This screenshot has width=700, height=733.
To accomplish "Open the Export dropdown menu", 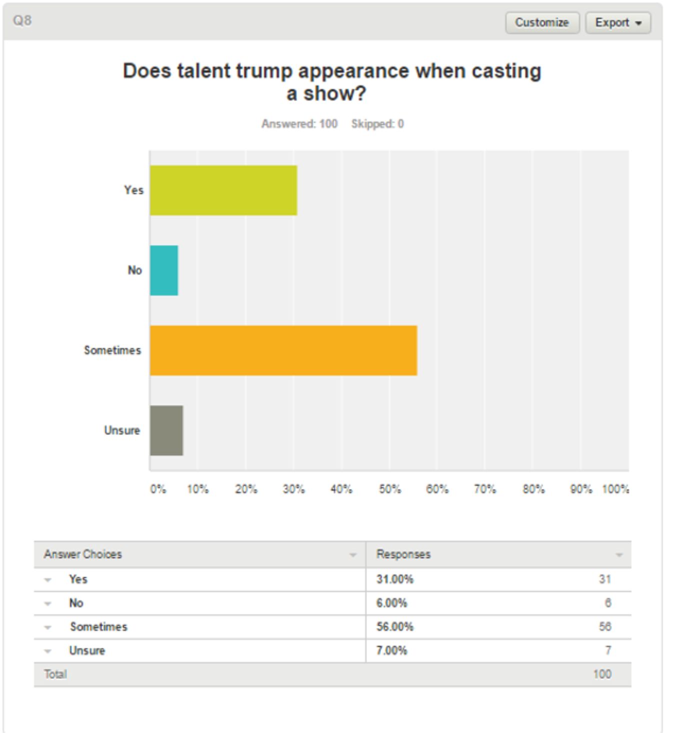I will (x=618, y=23).
